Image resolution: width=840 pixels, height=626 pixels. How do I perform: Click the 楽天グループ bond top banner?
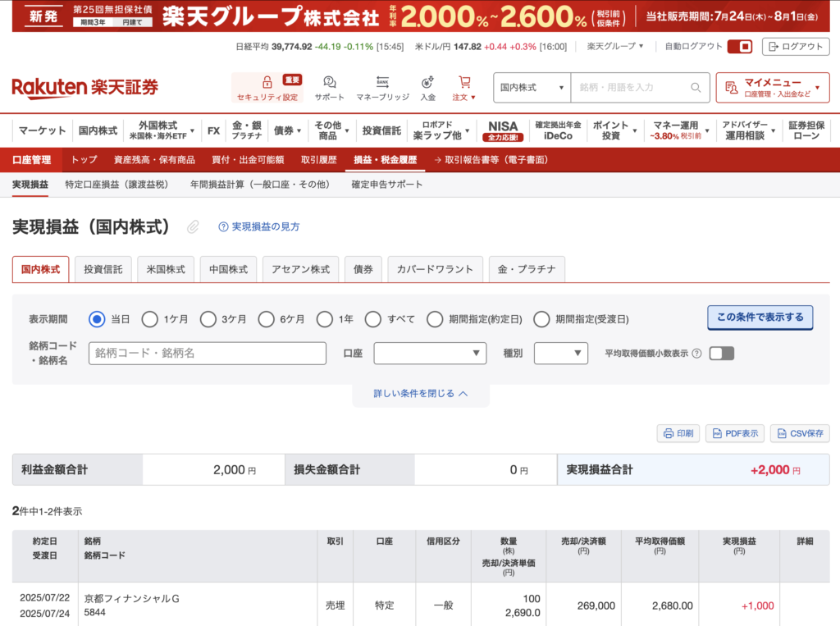coord(421,16)
